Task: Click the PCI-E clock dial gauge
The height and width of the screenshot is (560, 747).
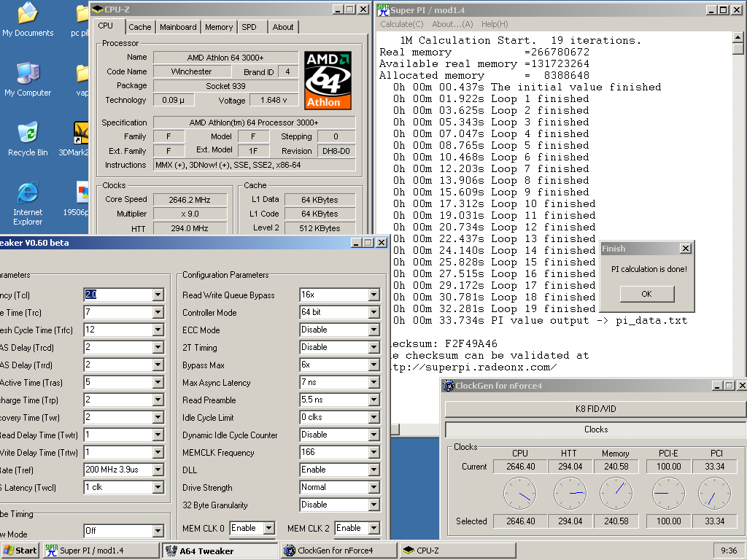Action: [x=668, y=494]
